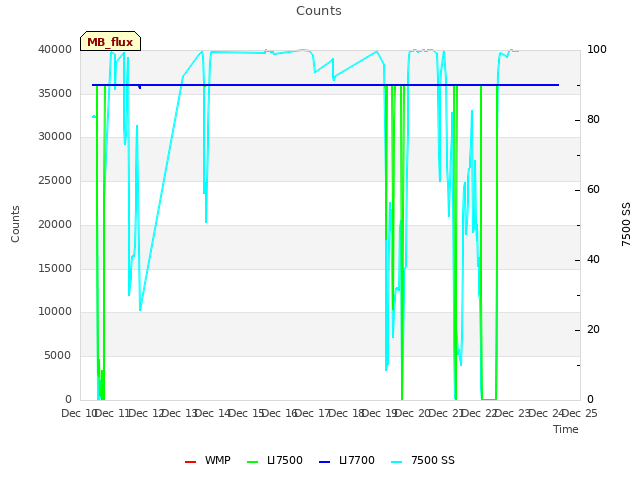Click the right-axis 60 tick label

(593, 190)
